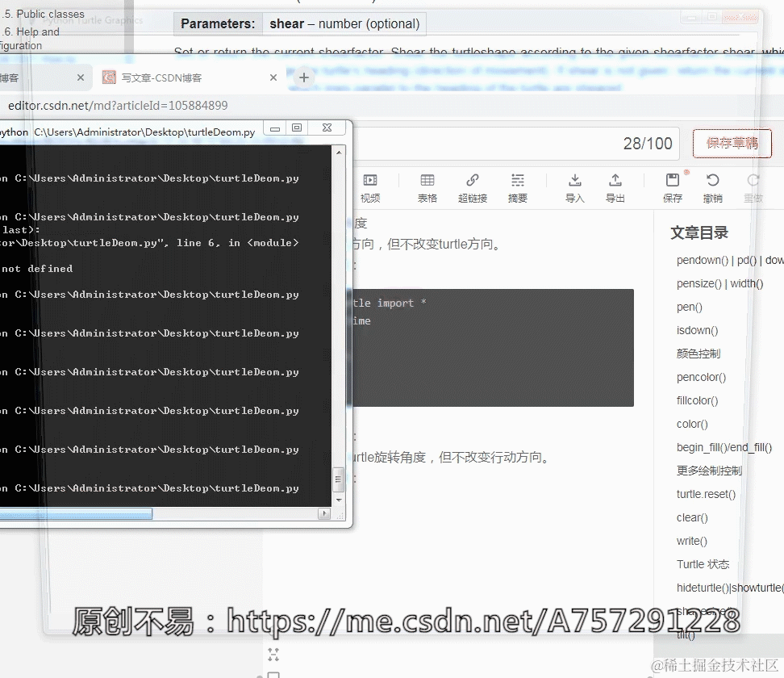Click the 保存草稿 save draft button
This screenshot has width=784, height=678.
coord(732,144)
